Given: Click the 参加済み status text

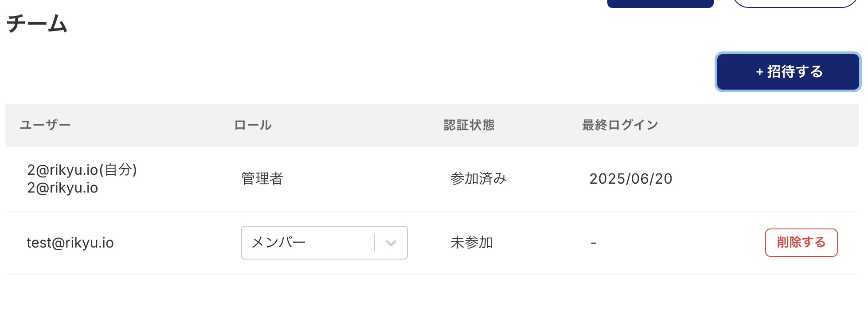Looking at the screenshot, I should pyautogui.click(x=479, y=179).
